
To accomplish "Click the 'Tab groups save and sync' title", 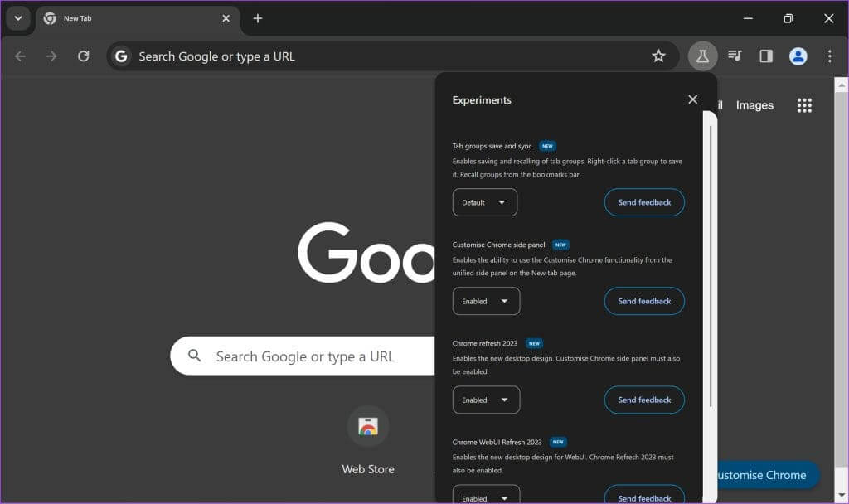I will point(492,146).
